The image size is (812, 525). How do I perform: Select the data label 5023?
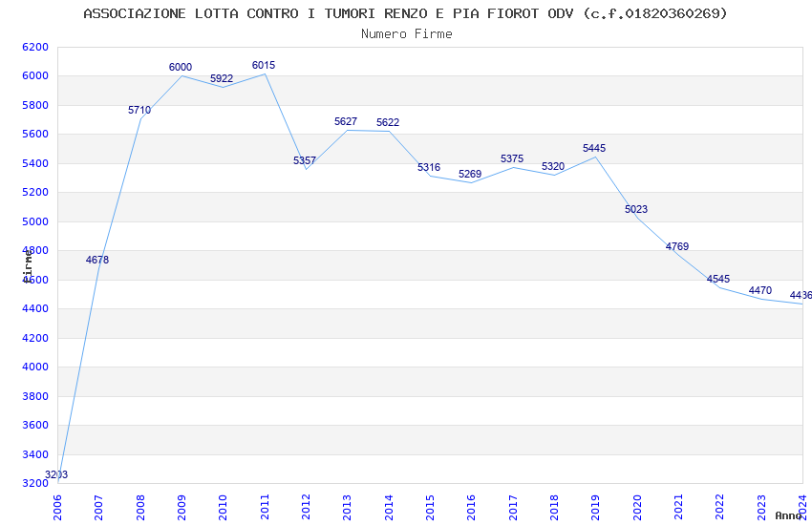click(x=636, y=209)
